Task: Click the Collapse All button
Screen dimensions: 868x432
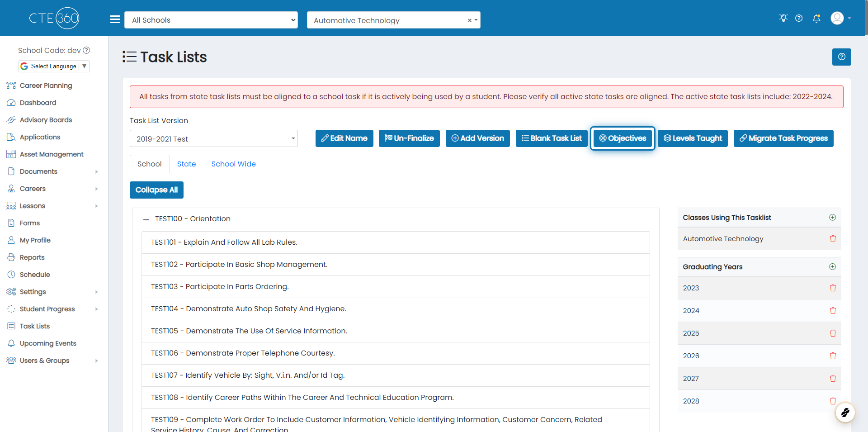Action: tap(156, 190)
